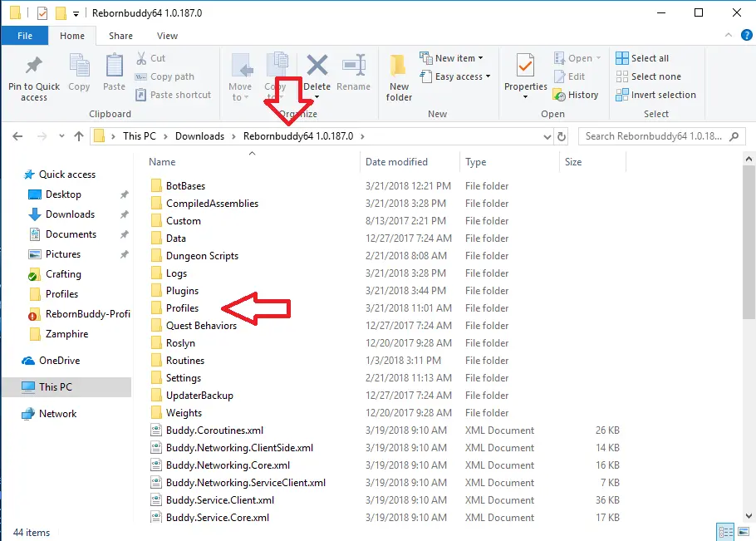Image resolution: width=756 pixels, height=541 pixels.
Task: Select the Profiles folder in file list
Action: click(182, 308)
